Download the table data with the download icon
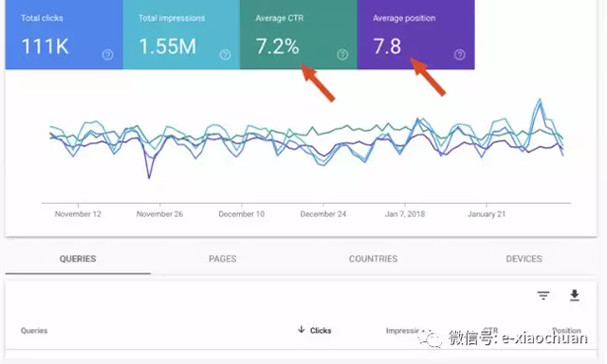The width and height of the screenshot is (607, 364). click(575, 296)
